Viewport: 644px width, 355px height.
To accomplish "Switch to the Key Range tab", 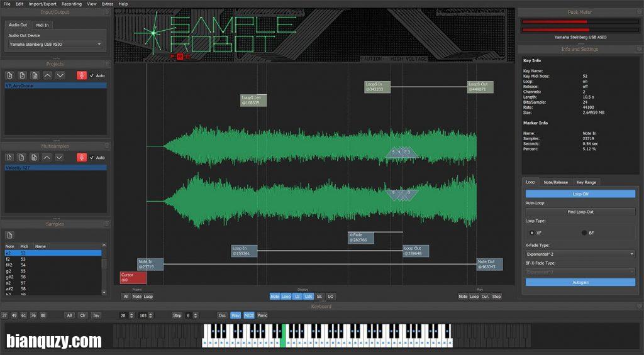I will pyautogui.click(x=587, y=182).
